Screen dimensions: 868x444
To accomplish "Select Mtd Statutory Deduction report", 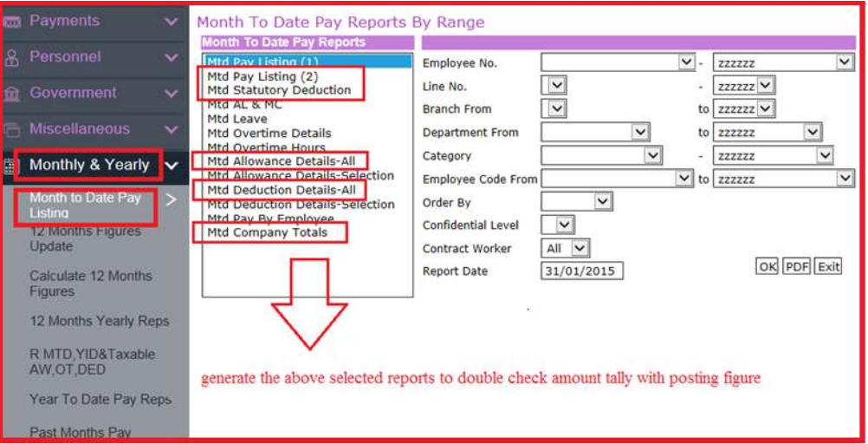I will (x=279, y=90).
